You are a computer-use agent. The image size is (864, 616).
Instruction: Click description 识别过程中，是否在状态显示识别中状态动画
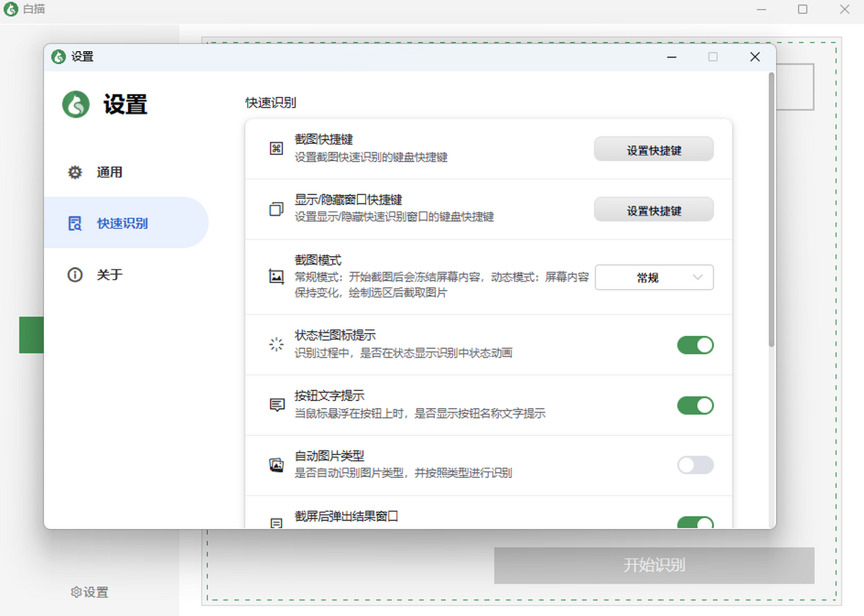pyautogui.click(x=404, y=353)
